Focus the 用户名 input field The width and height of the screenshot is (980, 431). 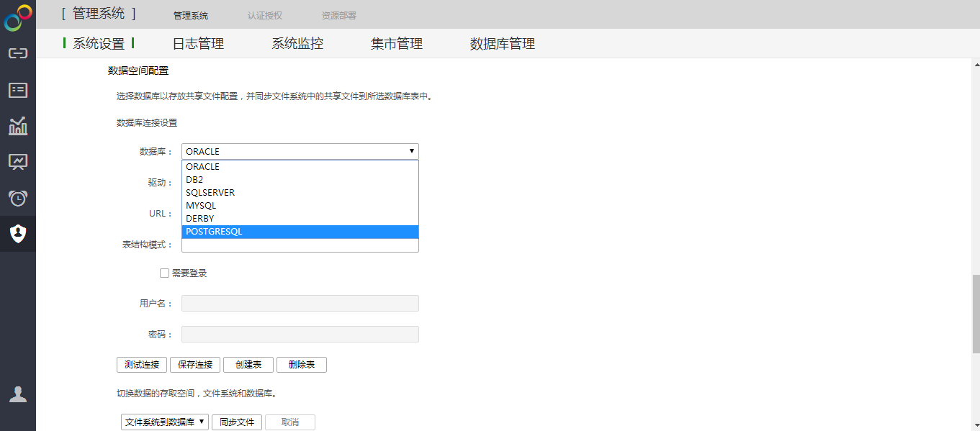point(300,304)
